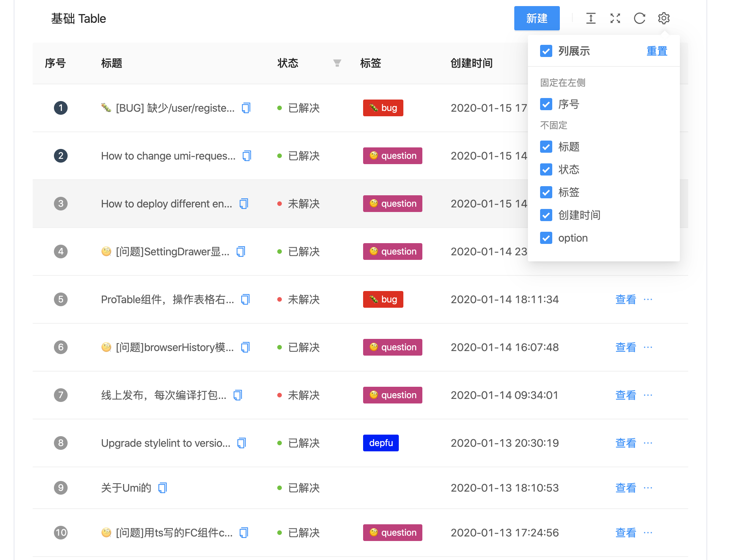
Task: Click the 新建 button
Action: (537, 18)
